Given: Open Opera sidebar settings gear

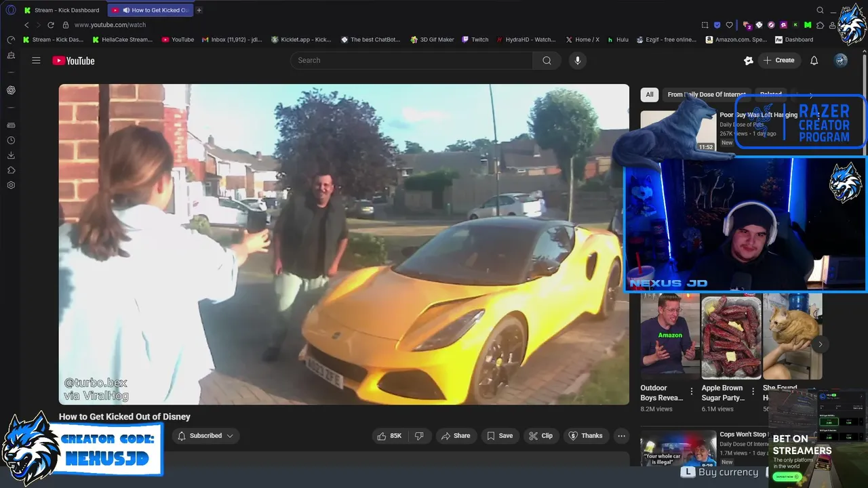Looking at the screenshot, I should [x=11, y=185].
